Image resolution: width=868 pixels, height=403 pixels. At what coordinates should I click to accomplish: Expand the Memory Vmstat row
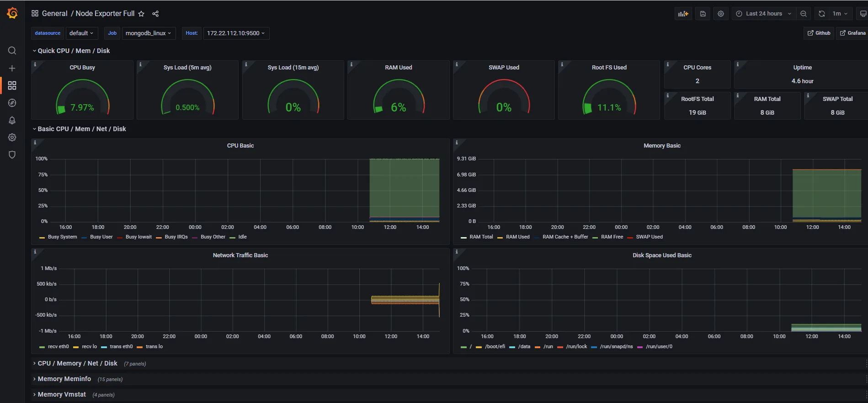[62, 394]
